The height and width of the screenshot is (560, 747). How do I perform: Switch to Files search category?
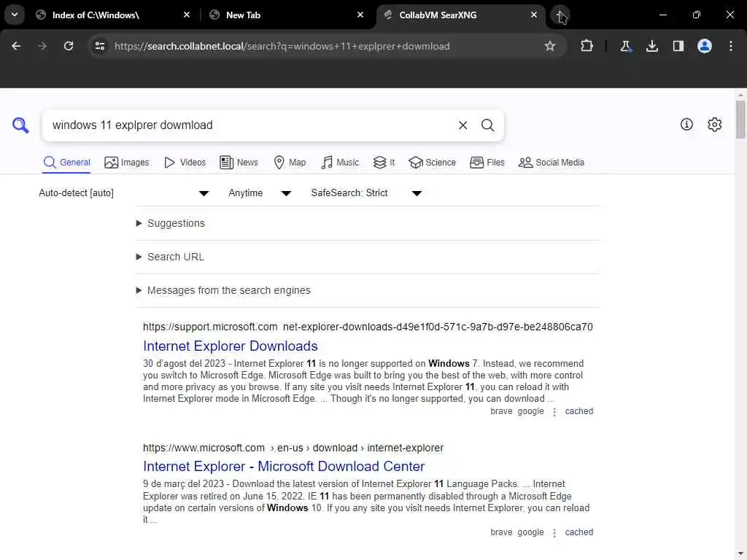pos(487,163)
